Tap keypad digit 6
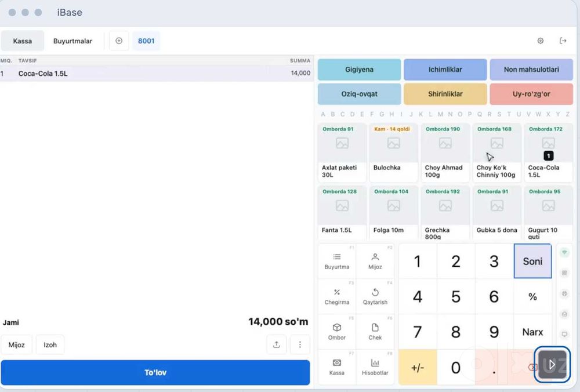The height and width of the screenshot is (392, 580). pos(494,296)
